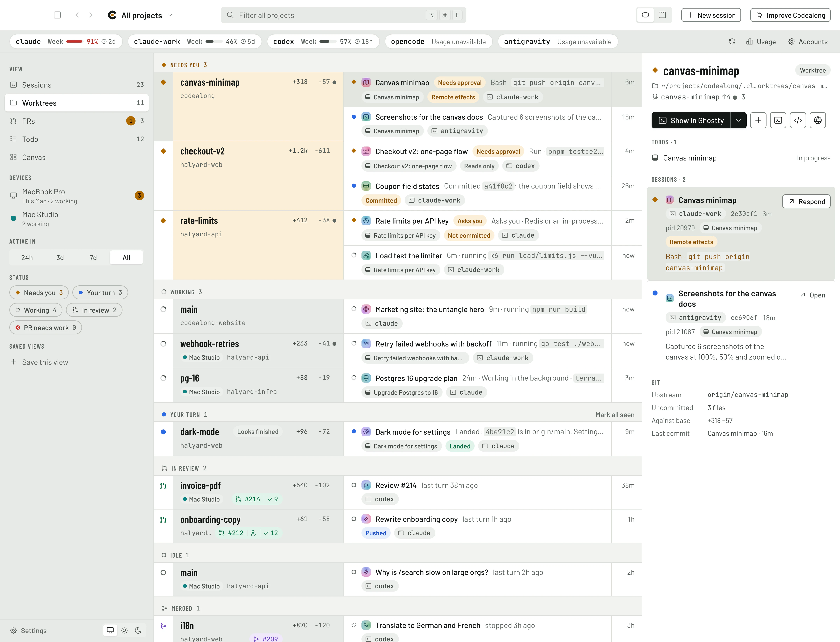Open the PRs view
This screenshot has width=840, height=642.
pos(76,121)
